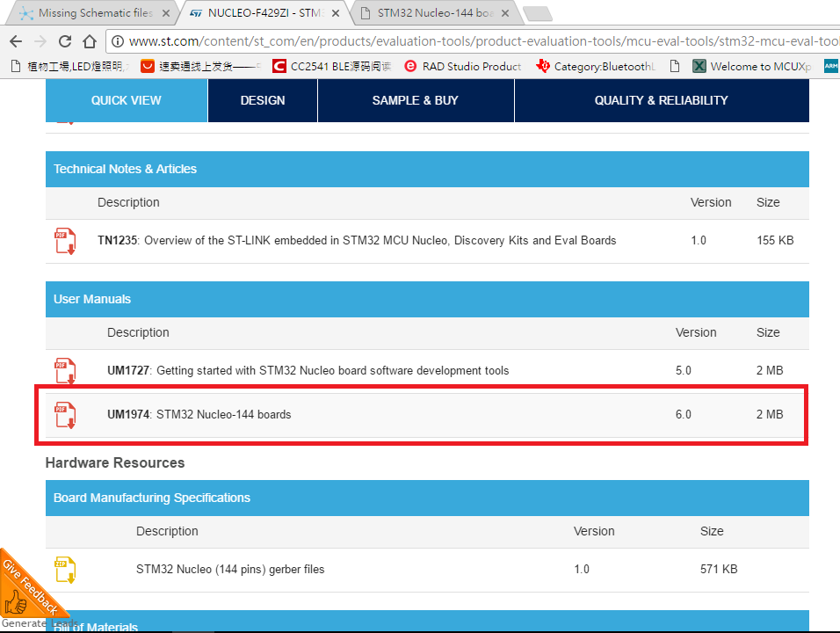Screen dimensions: 840x633
Task: Click the Bill of Materials section header
Action: tap(428, 622)
